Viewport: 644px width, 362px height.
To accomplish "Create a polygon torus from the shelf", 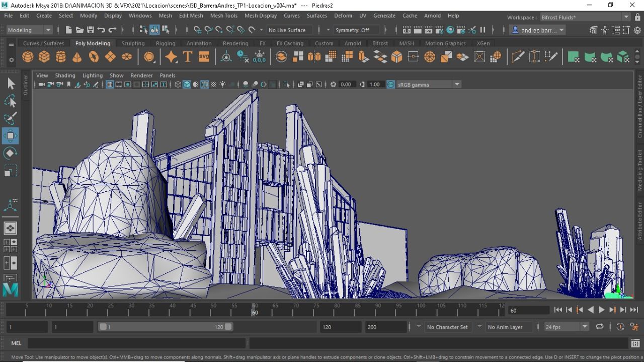I will (94, 56).
